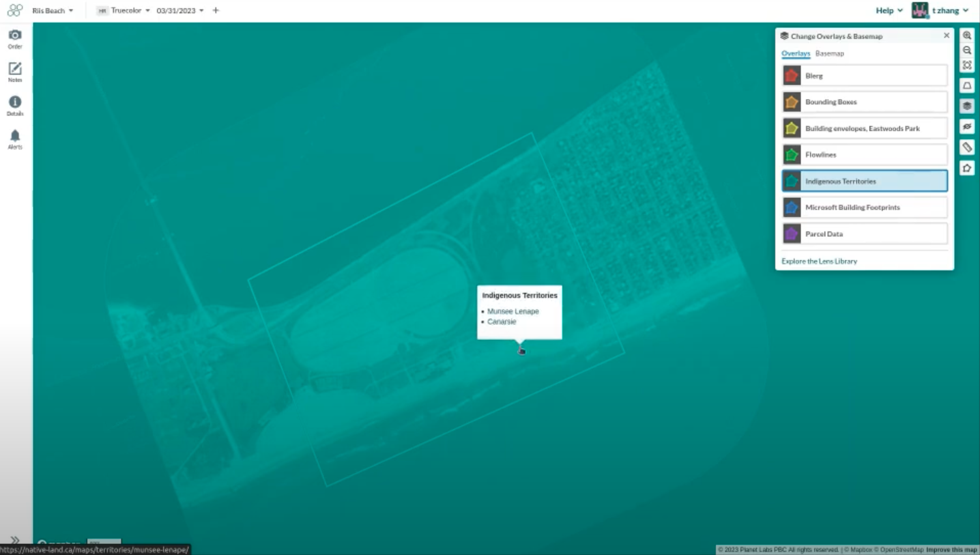This screenshot has width=980, height=555.
Task: Switch to the Basemap tab
Action: 829,53
